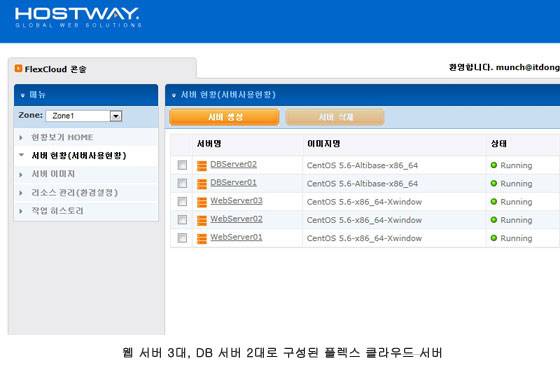Click the WebServer01 server icon
Viewport: 560px width, 365px height.
(x=202, y=239)
